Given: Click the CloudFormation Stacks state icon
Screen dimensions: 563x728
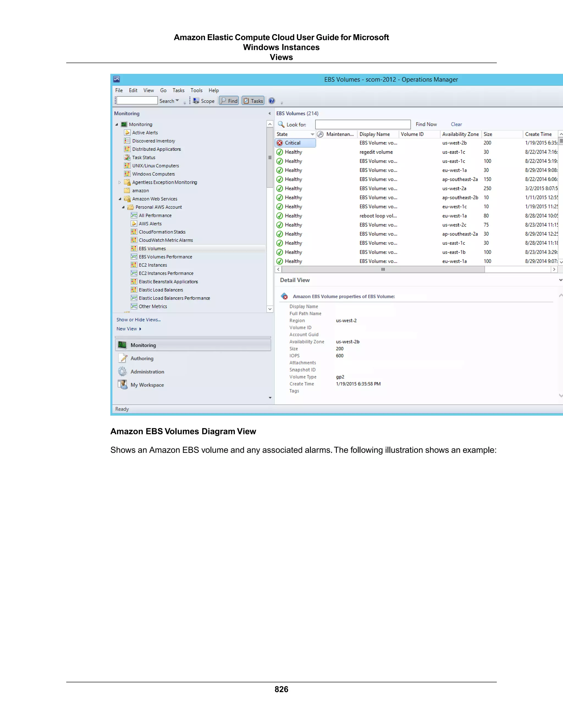Looking at the screenshot, I should tap(134, 232).
